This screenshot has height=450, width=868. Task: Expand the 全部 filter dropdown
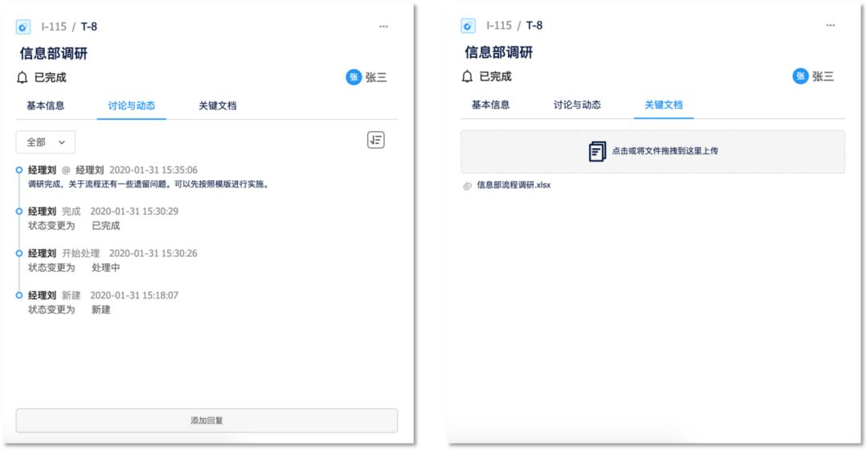[x=46, y=142]
